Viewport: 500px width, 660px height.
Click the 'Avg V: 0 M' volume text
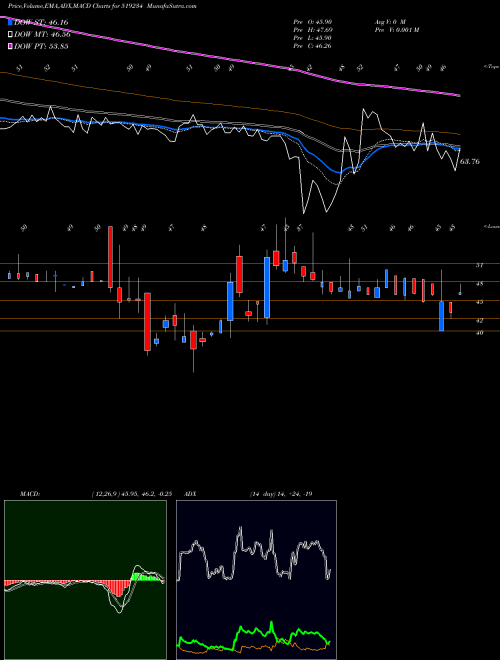coord(389,21)
